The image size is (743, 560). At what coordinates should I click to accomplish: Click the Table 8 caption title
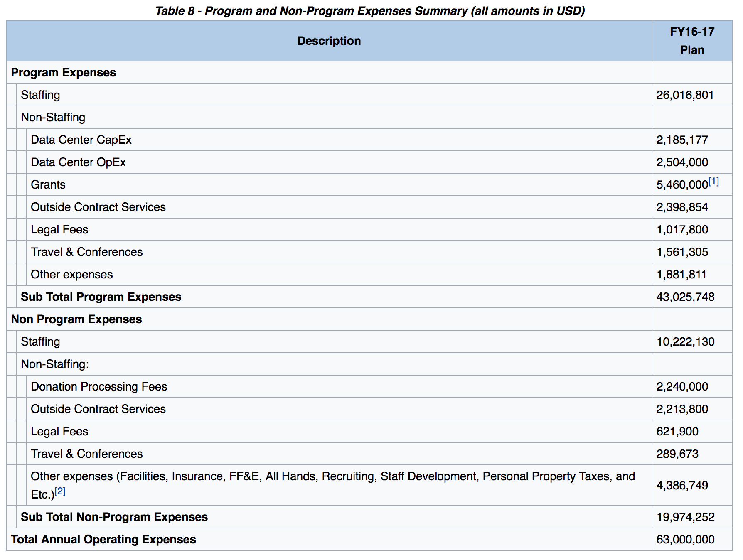(370, 10)
